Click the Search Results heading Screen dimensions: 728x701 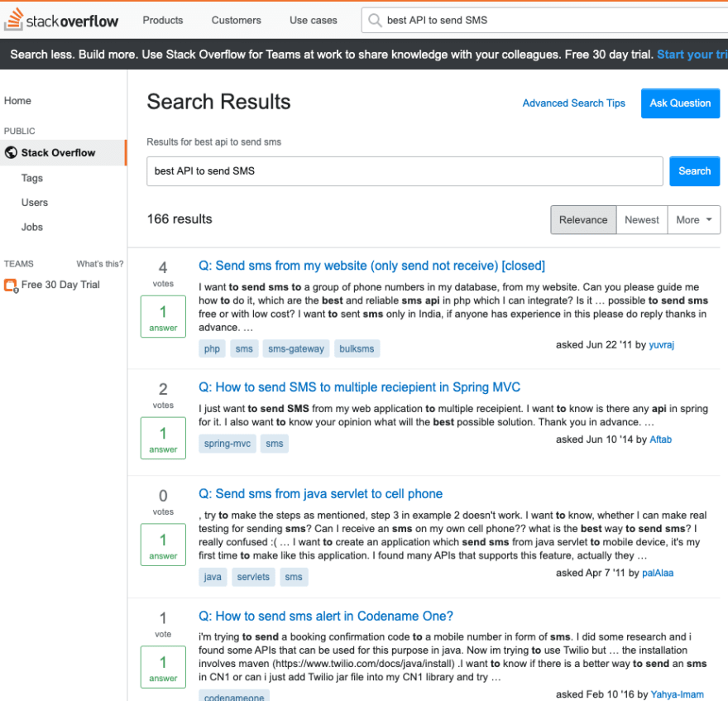coord(218,102)
